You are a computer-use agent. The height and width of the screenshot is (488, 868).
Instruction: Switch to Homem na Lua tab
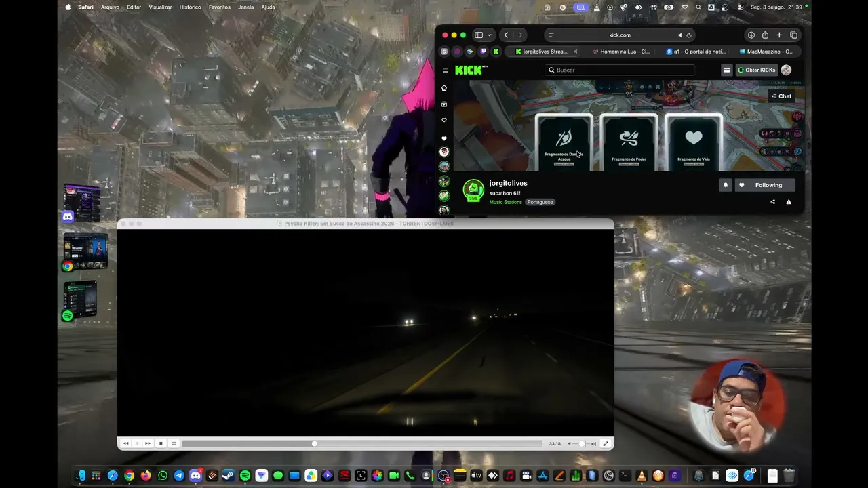[620, 52]
